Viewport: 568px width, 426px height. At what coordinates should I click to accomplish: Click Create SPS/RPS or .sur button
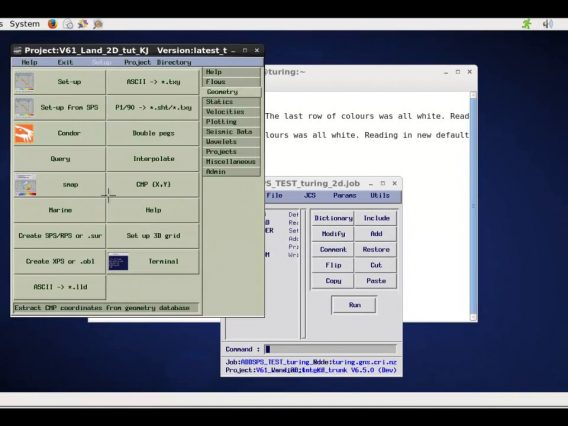click(x=59, y=236)
